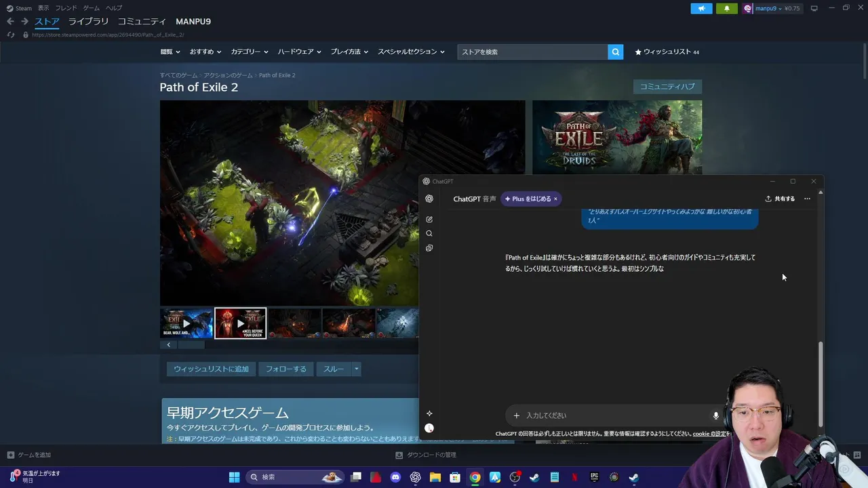Click ゲームを追加 at Steam bottom bar
868x488 pixels.
tap(29, 455)
